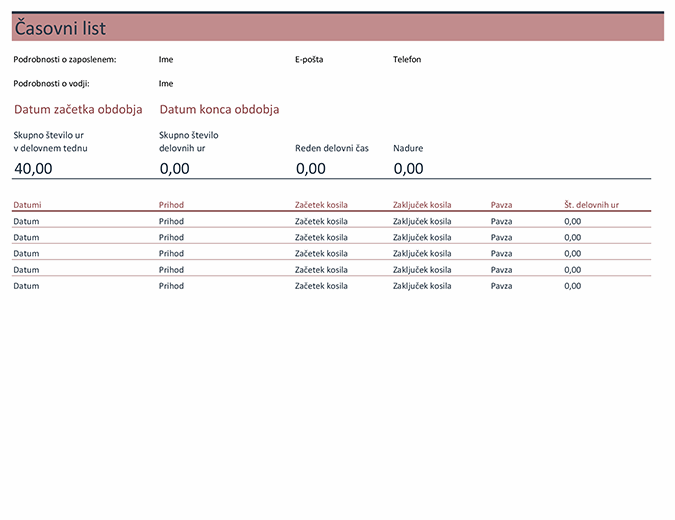Click the Začetek kosila column header
This screenshot has height=520, width=675.
click(321, 205)
